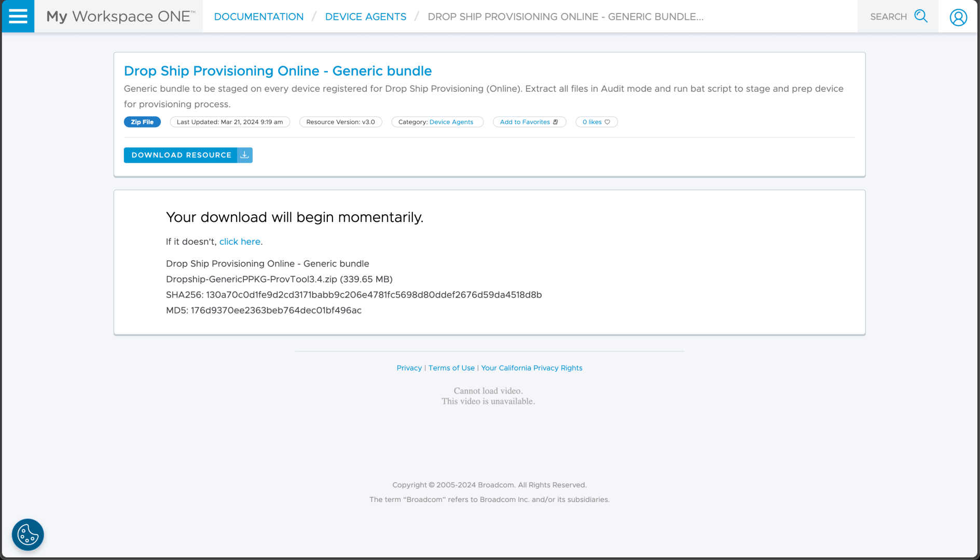This screenshot has width=980, height=560.
Task: Open the Privacy footer link
Action: coord(409,368)
